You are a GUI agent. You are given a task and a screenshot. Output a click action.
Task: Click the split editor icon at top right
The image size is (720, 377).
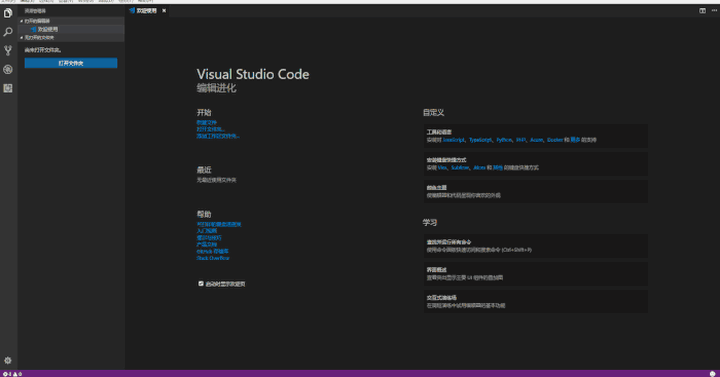702,11
